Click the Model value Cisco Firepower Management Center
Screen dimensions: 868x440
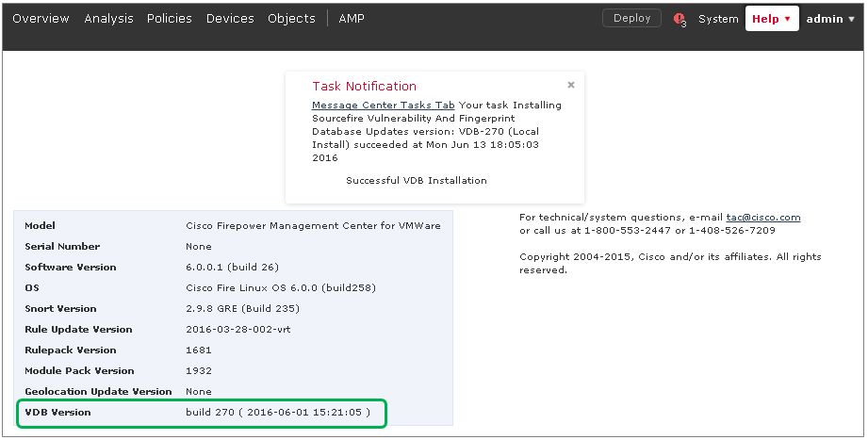coord(313,225)
